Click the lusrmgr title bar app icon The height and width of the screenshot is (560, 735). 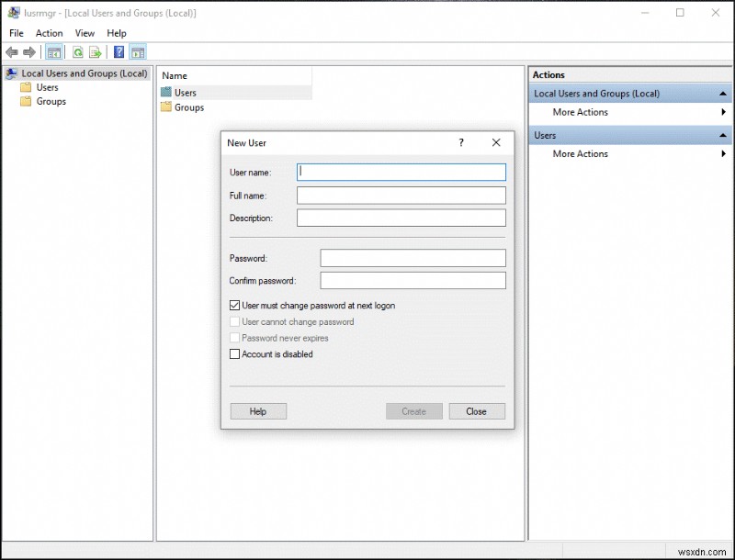click(x=14, y=13)
